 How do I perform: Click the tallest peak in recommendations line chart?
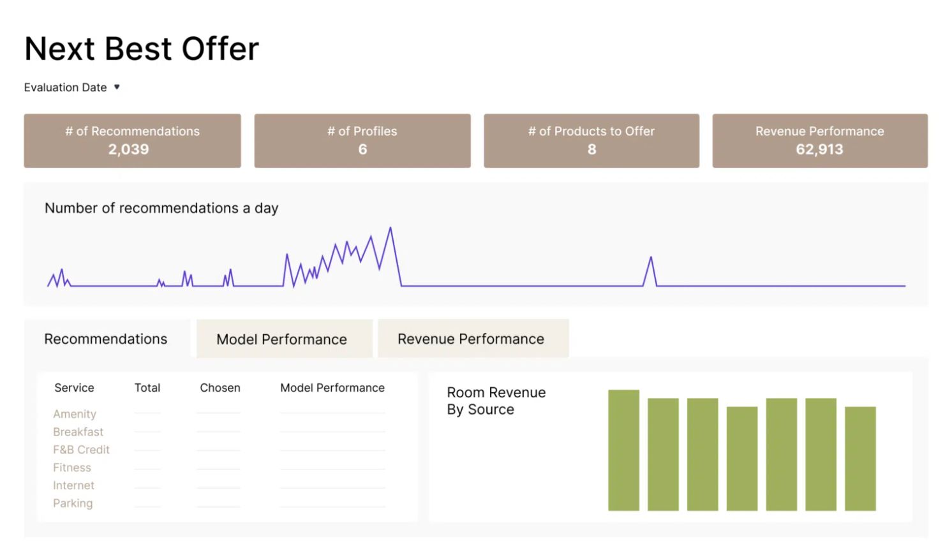(390, 229)
